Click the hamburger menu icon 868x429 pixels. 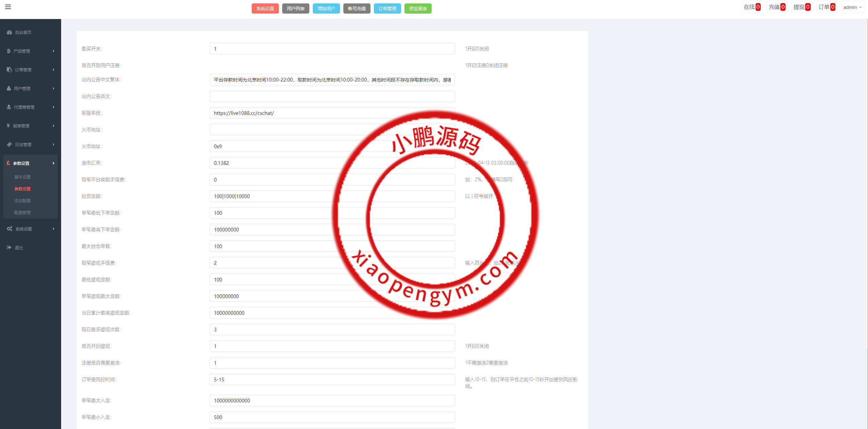(8, 7)
